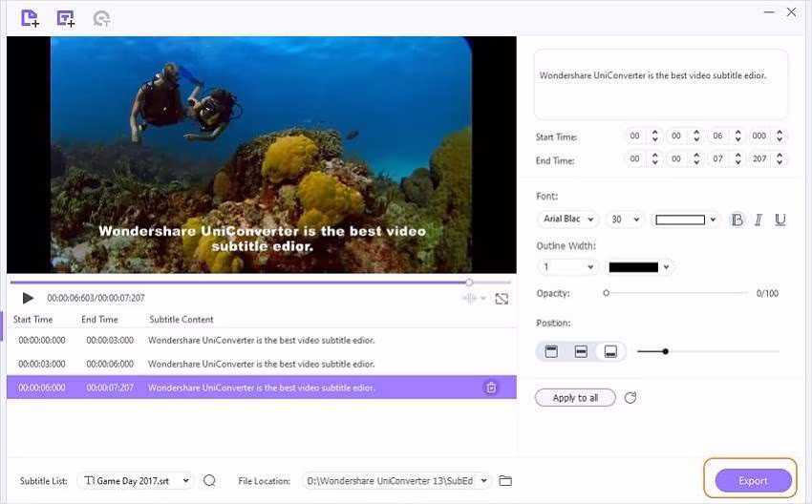Click the Start Time milliseconds stepper arrows
The image size is (812, 504).
[x=780, y=136]
